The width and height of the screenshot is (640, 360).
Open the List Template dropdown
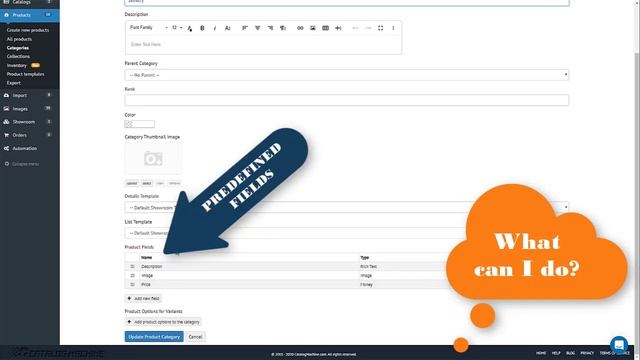(x=347, y=233)
